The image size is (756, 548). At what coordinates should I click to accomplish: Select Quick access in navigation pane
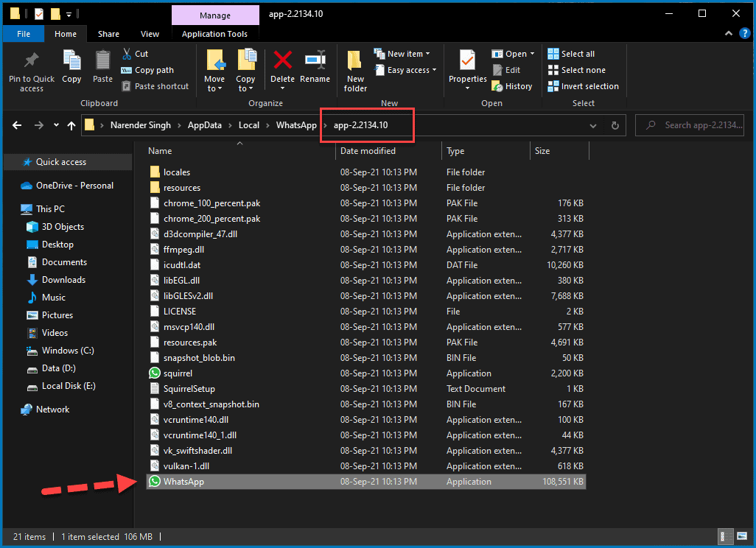(x=68, y=162)
